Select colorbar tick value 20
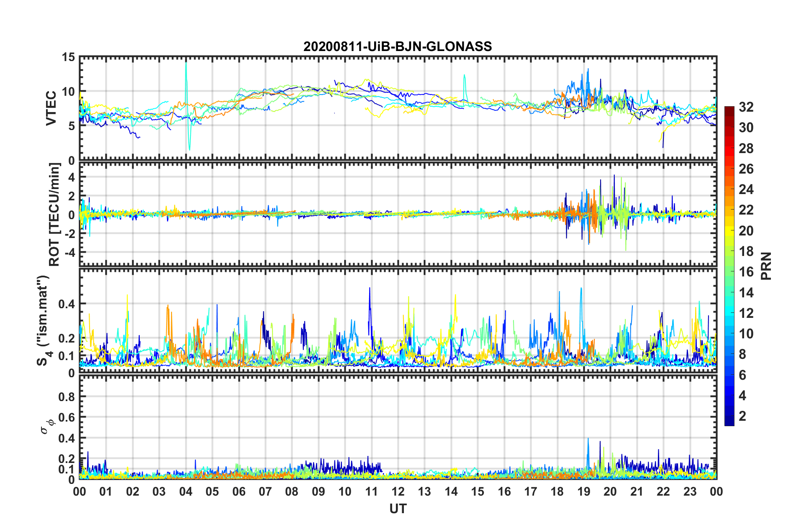796x532 pixels. pos(746,231)
